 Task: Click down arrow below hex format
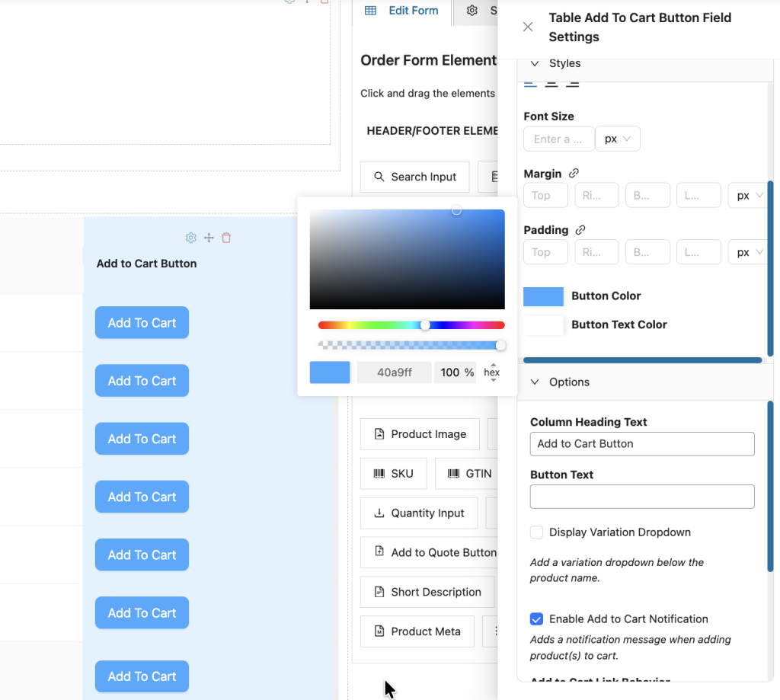pyautogui.click(x=493, y=380)
